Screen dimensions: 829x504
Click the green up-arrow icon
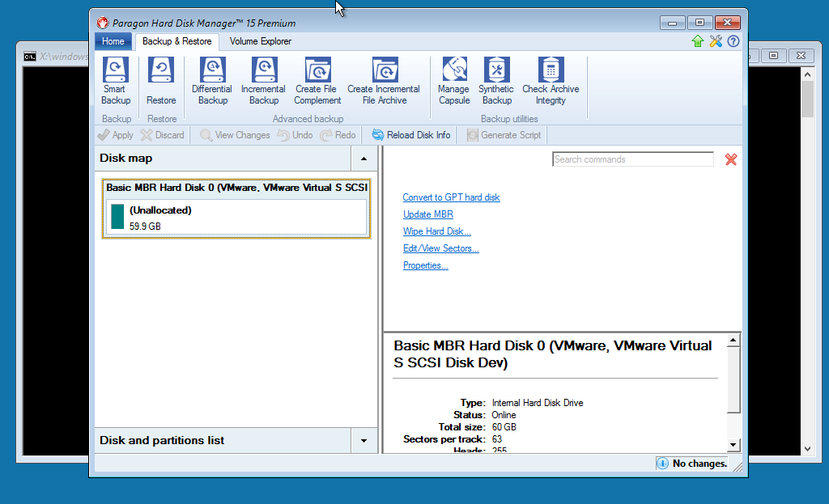coord(698,41)
